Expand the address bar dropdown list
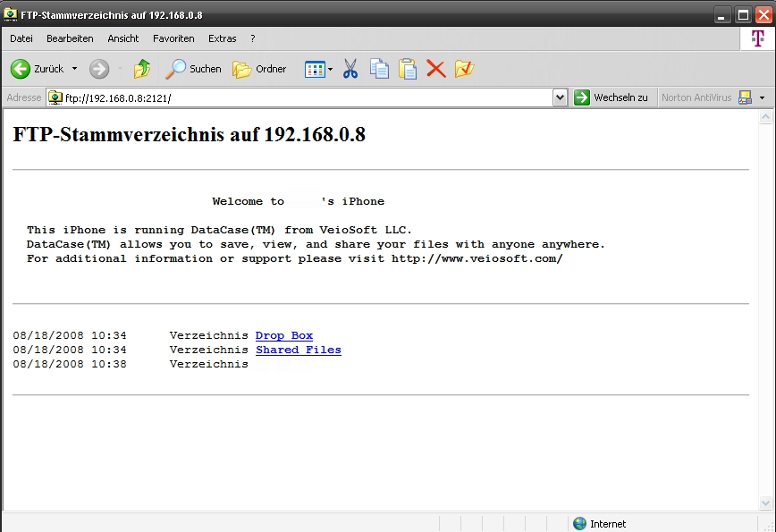Screen dimensions: 776x532 click(560, 97)
